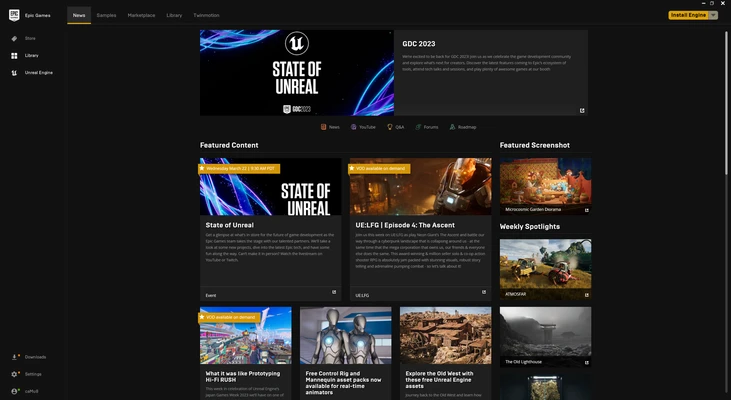Open the Store tag icon in sidebar
Image resolution: width=731 pixels, height=400 pixels.
pyautogui.click(x=14, y=39)
